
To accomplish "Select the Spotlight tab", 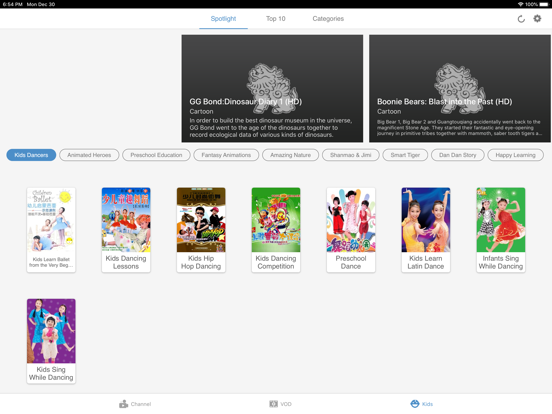I will (223, 19).
